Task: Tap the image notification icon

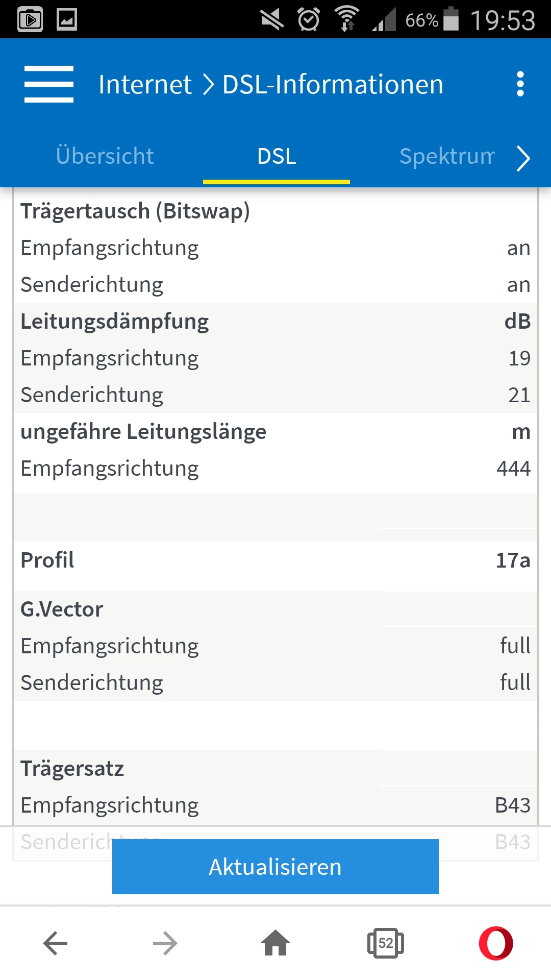Action: coord(67,20)
